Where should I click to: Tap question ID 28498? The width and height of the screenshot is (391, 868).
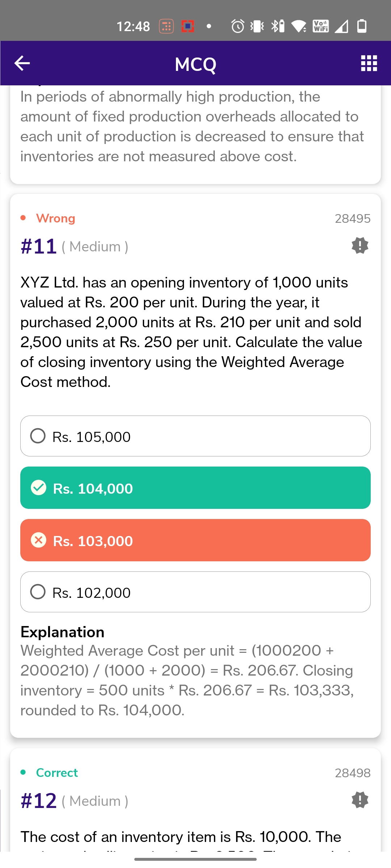click(x=352, y=773)
